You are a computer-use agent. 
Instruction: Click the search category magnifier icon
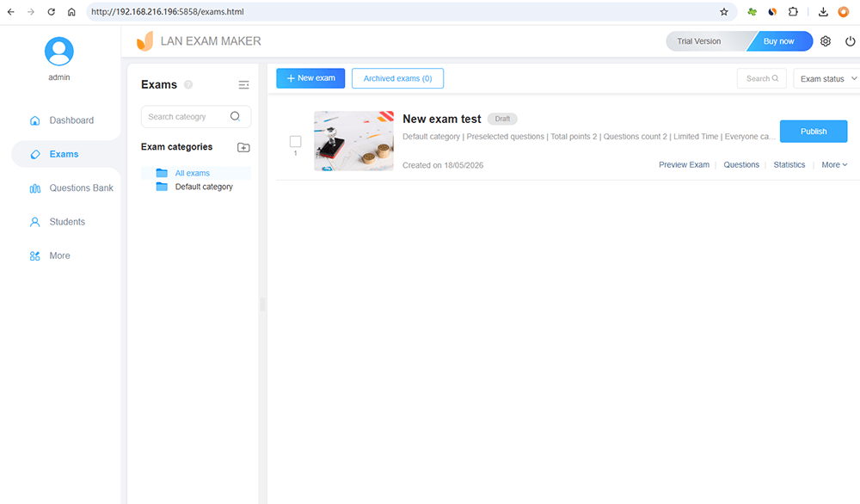point(235,116)
